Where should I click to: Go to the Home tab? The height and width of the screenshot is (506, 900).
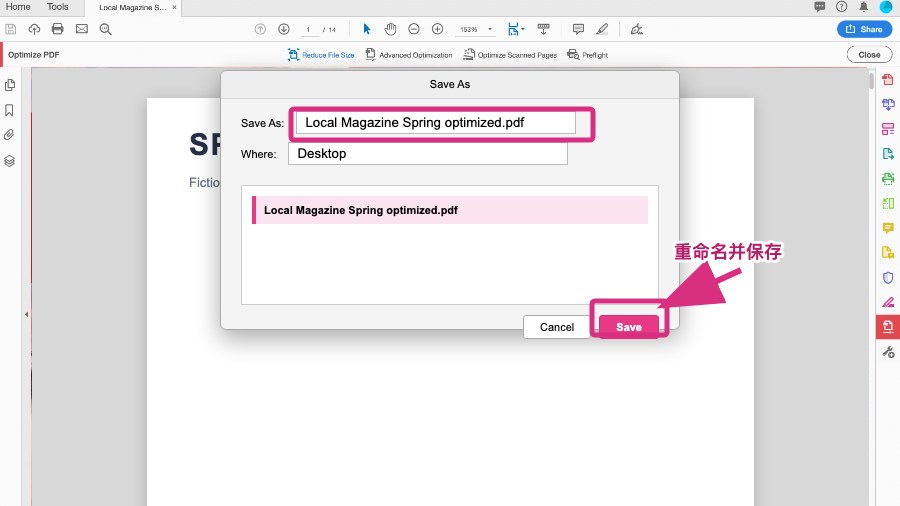18,7
